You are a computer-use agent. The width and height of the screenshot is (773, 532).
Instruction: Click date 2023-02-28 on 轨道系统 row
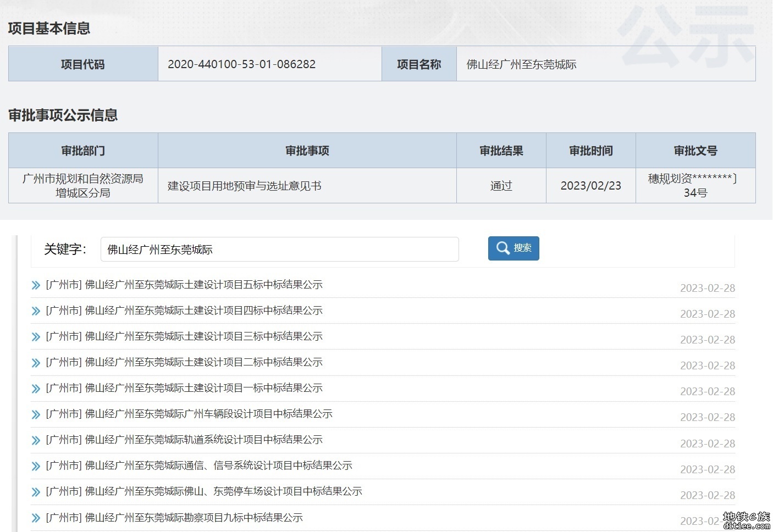click(708, 444)
